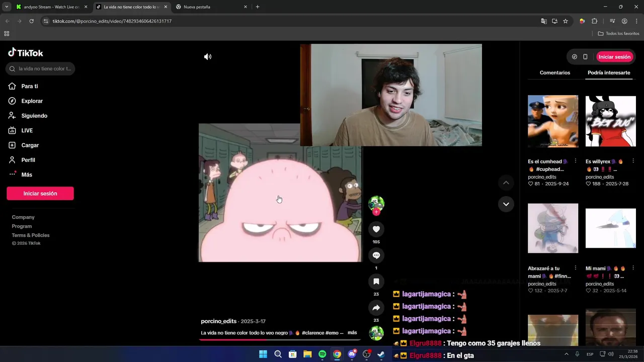Reload the page
The image size is (644, 362).
(31, 21)
